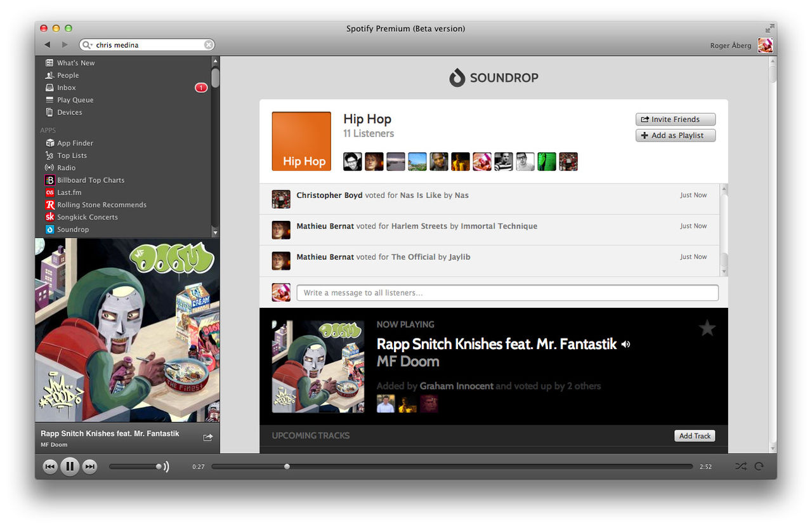Click the song progress bar

pos(452,466)
